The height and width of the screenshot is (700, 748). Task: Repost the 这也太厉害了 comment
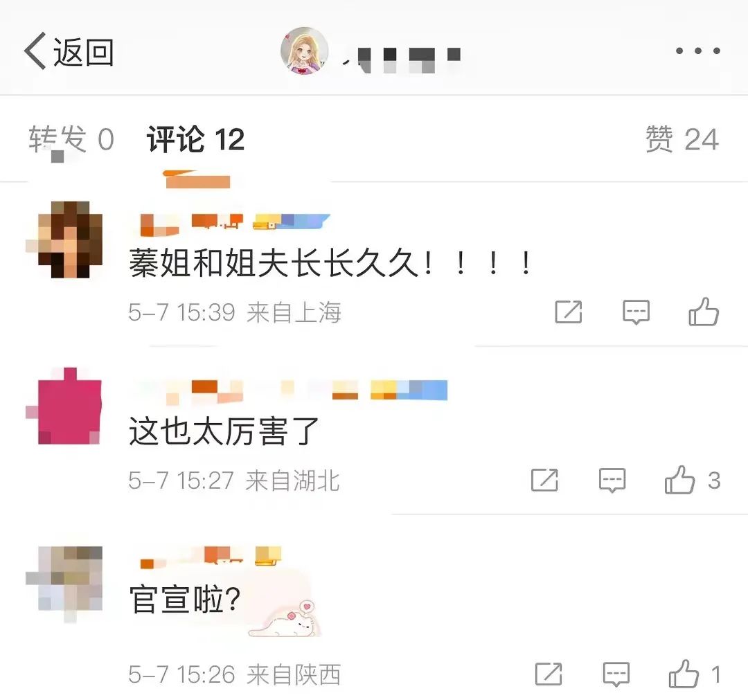coord(544,481)
